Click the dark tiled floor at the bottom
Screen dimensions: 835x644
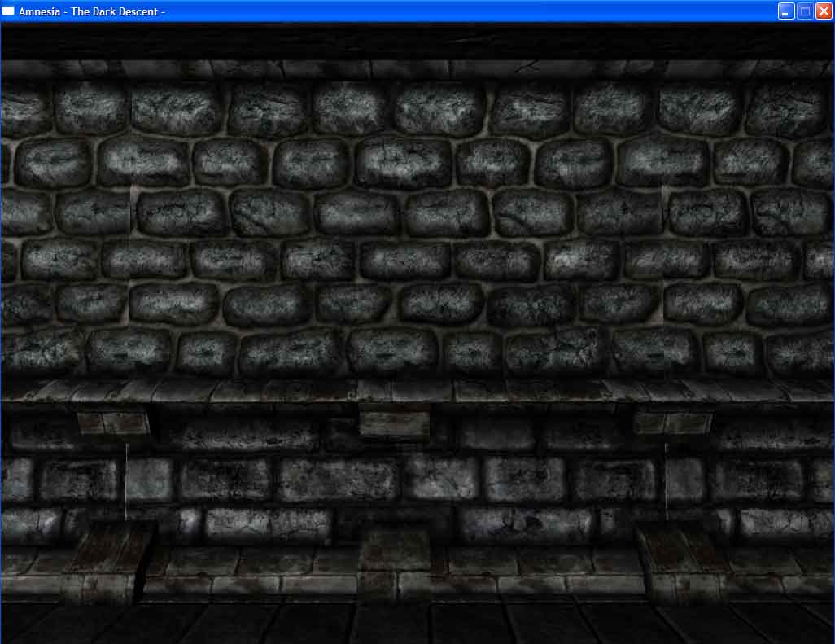coord(417,623)
